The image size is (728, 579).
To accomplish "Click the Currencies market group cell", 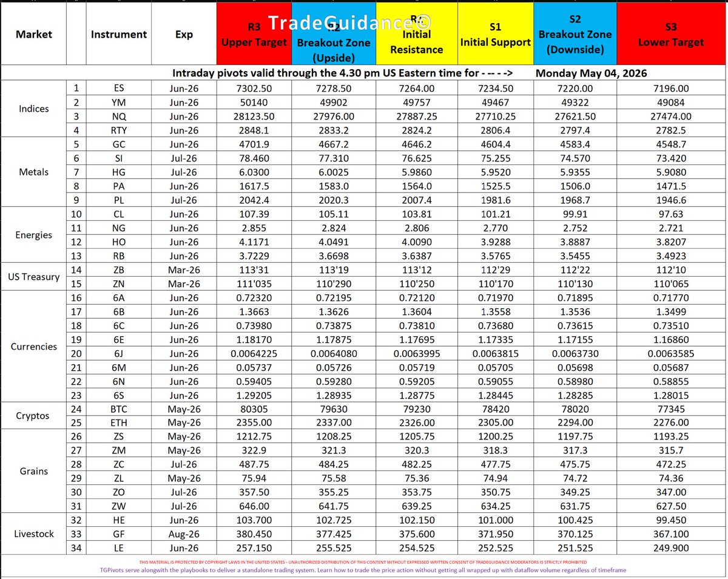I will click(33, 347).
